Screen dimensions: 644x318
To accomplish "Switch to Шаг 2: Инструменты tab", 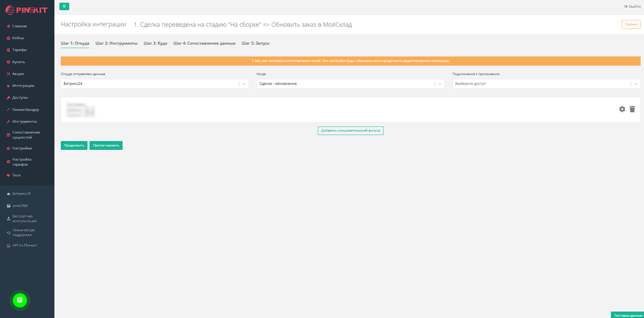I will 116,43.
